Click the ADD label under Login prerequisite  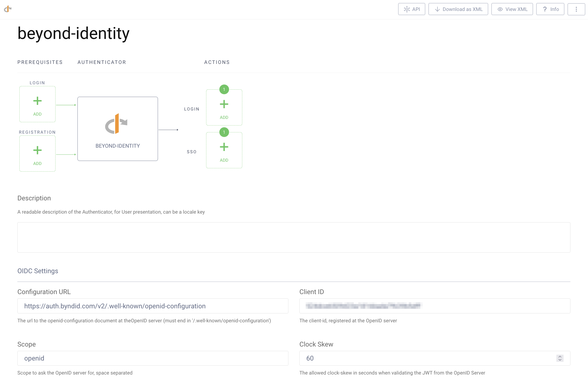point(37,114)
